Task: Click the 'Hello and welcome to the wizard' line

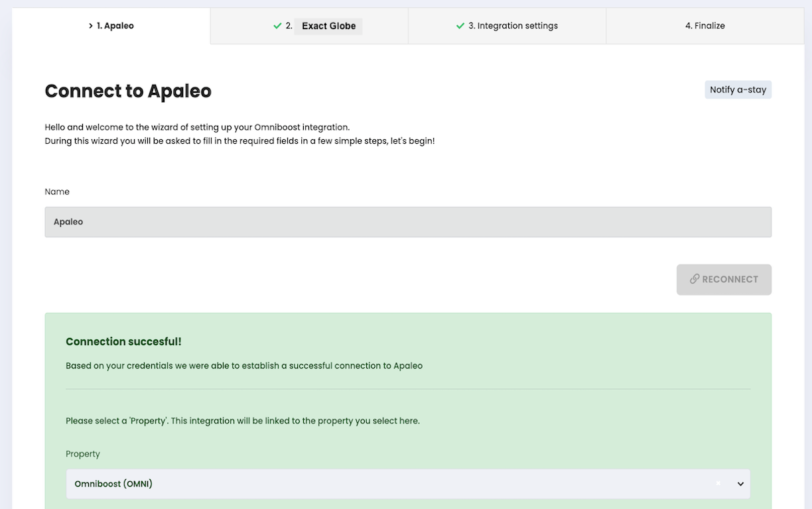Action: [x=197, y=127]
